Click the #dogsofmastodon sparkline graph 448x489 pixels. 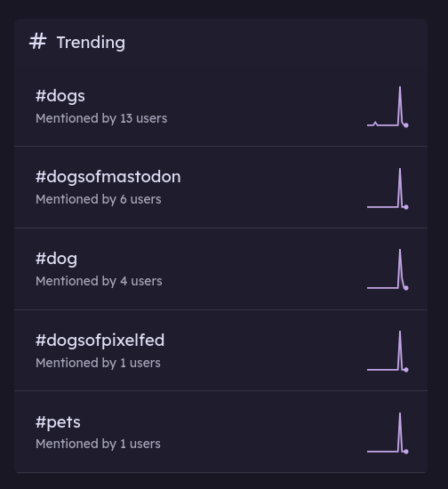point(388,188)
